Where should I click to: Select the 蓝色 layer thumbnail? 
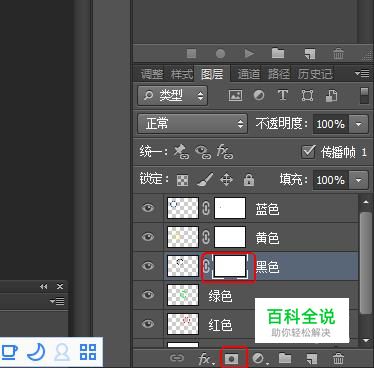183,208
